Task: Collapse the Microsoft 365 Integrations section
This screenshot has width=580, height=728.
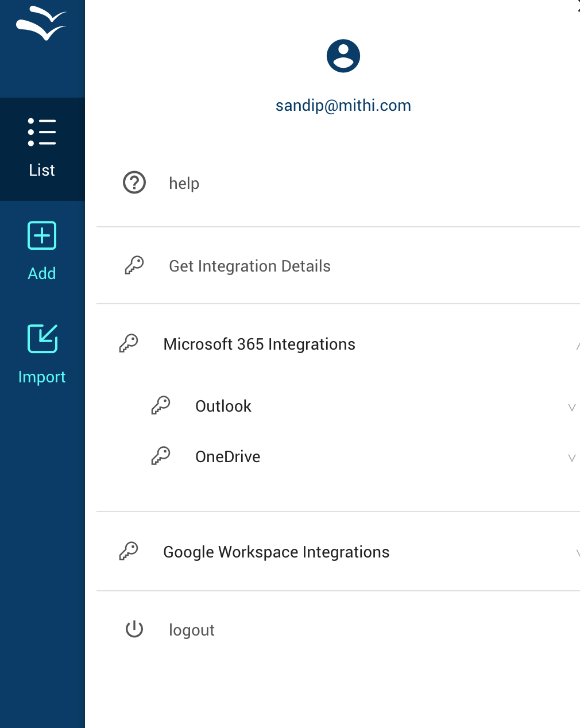Action: (x=577, y=346)
